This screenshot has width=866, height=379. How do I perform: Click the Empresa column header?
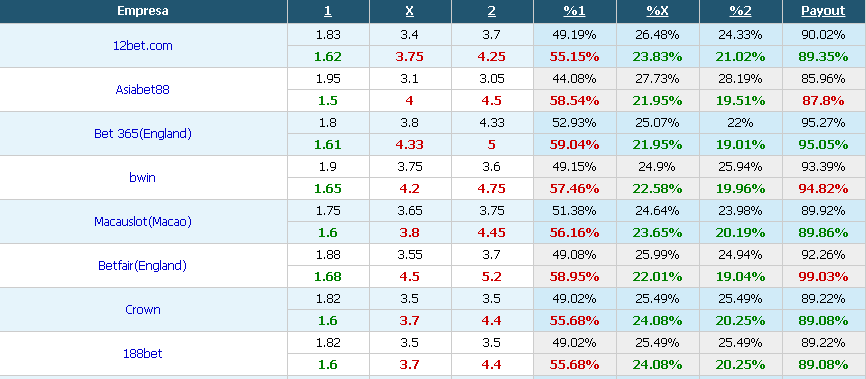[143, 11]
